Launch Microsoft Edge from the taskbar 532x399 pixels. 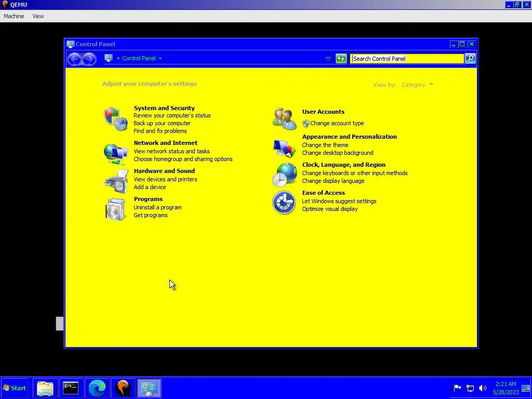(x=97, y=388)
